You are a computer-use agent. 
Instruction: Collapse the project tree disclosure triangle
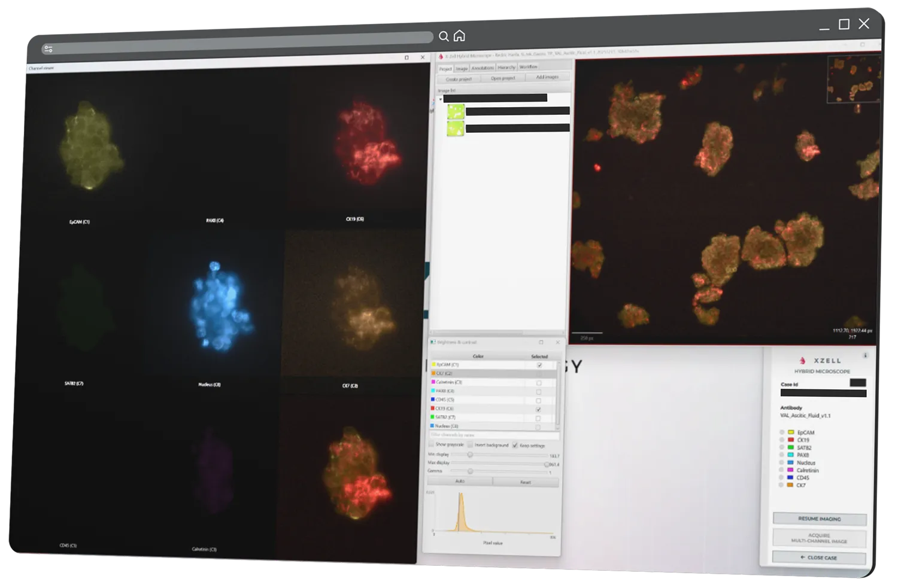tap(441, 99)
